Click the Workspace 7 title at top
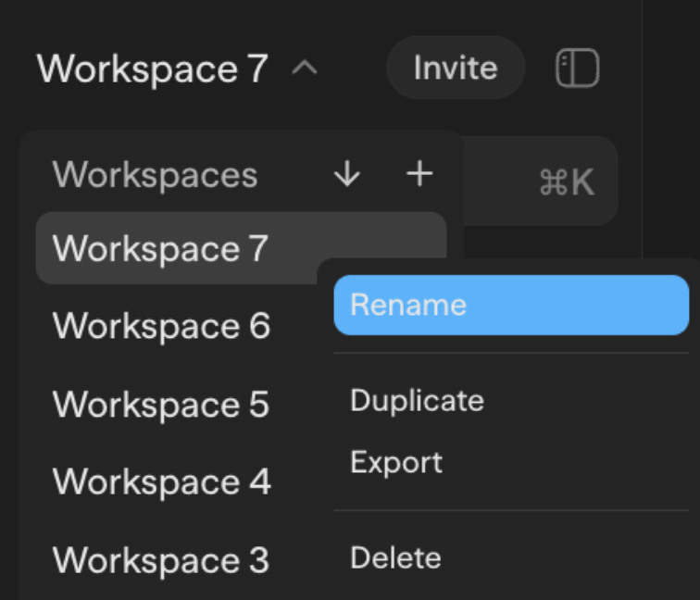The height and width of the screenshot is (600, 700). (152, 69)
